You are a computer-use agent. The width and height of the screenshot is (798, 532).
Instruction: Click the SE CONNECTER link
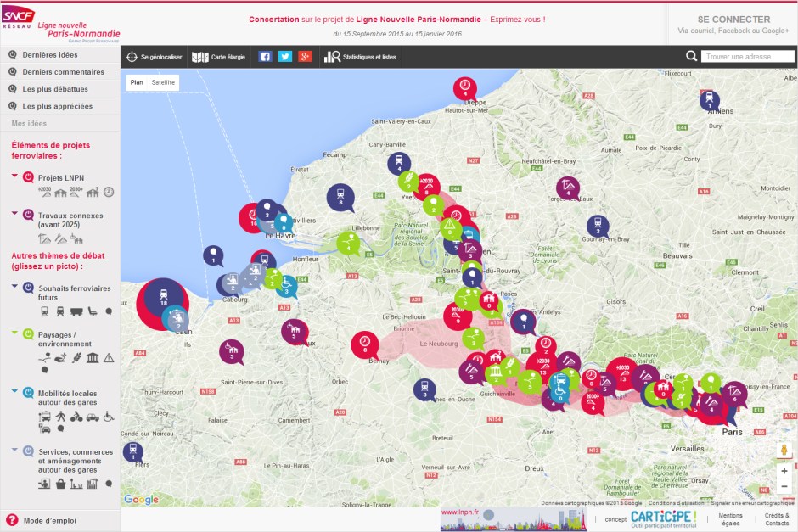point(733,20)
